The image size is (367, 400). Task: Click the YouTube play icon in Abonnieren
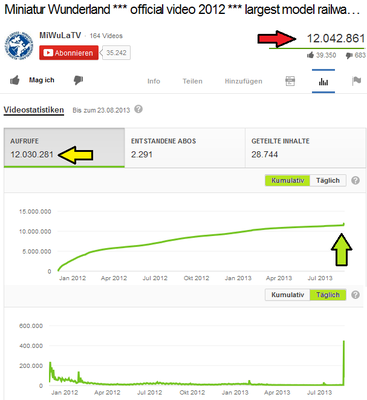(x=48, y=53)
